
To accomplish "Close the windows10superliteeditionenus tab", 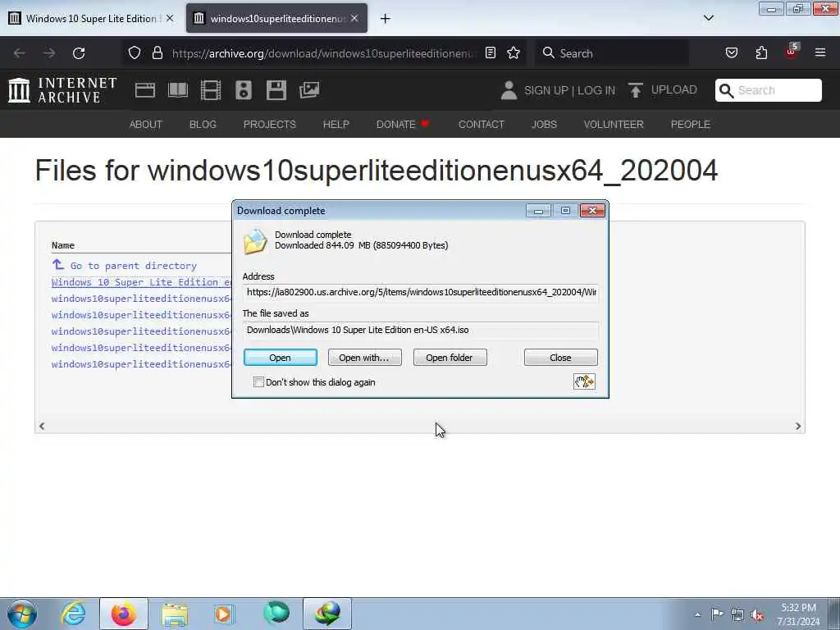I will pyautogui.click(x=354, y=18).
